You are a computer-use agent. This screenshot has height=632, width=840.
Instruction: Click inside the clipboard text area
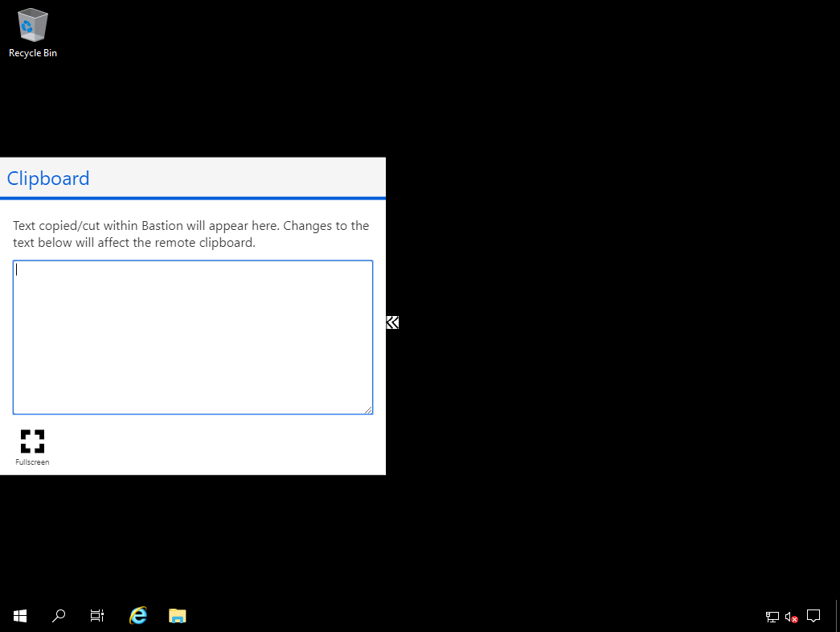pyautogui.click(x=193, y=337)
